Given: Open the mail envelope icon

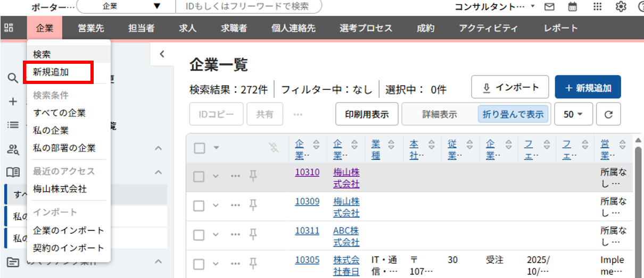Looking at the screenshot, I should [550, 7].
